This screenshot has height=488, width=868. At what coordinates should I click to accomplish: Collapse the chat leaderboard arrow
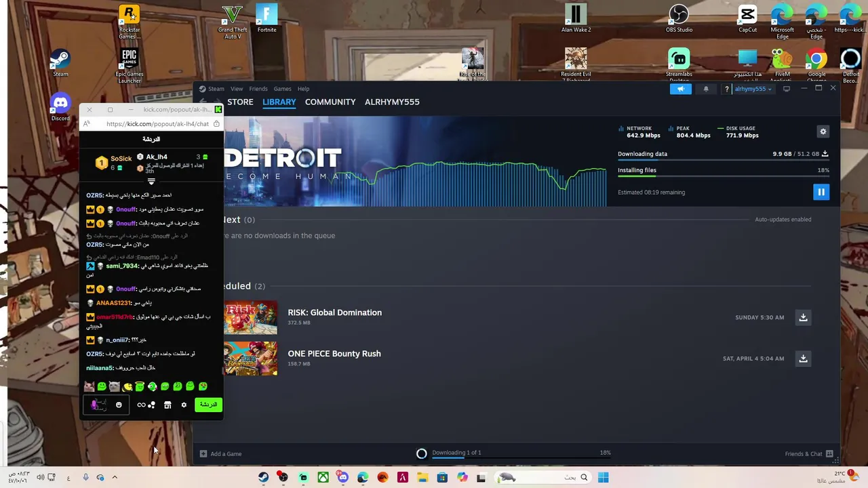[x=151, y=182]
